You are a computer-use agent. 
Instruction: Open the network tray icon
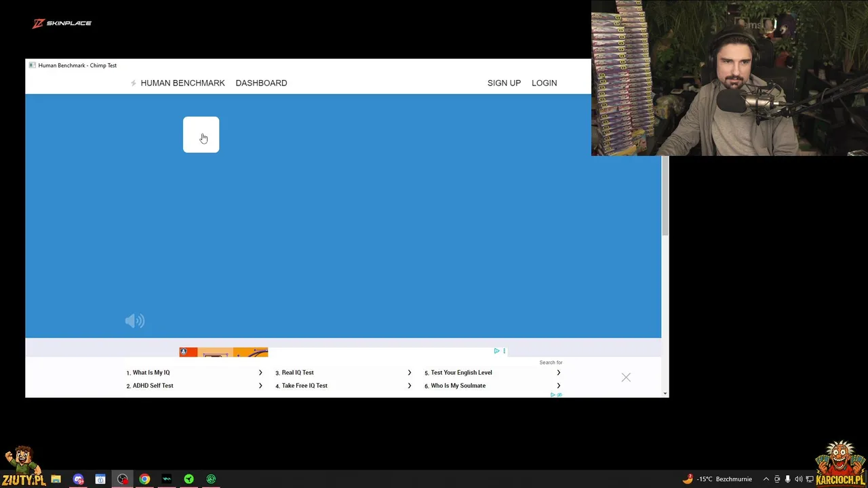tap(809, 479)
